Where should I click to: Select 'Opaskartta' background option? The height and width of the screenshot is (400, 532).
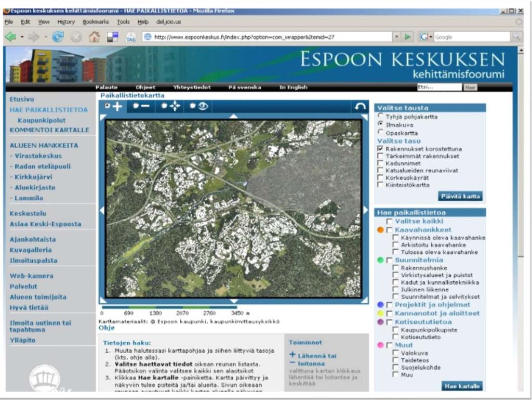380,132
